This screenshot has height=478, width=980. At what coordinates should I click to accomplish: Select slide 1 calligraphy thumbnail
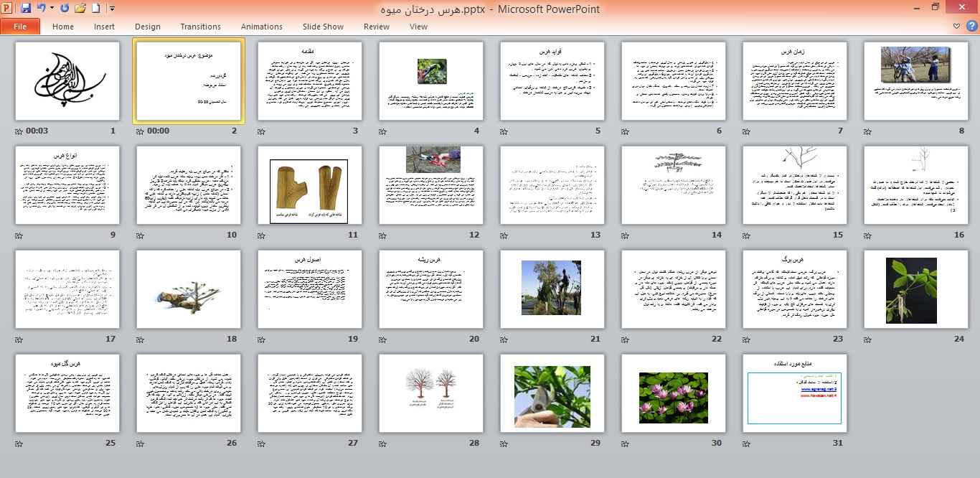pyautogui.click(x=67, y=81)
